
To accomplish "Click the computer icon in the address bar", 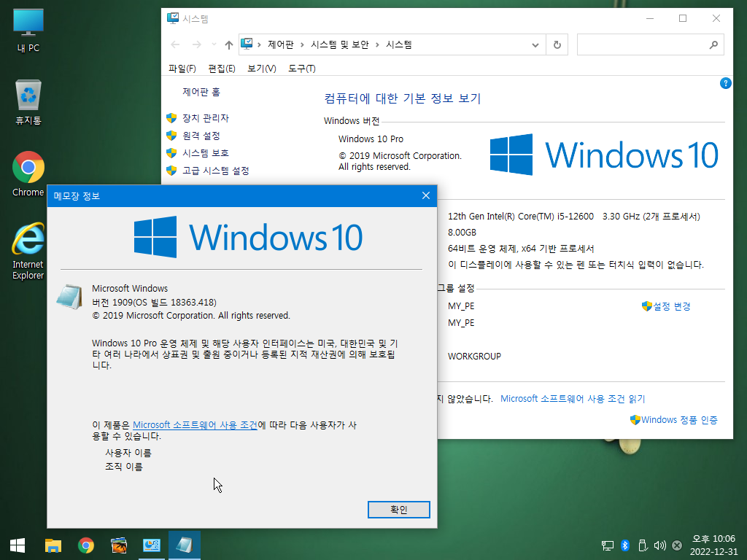I will [x=247, y=44].
